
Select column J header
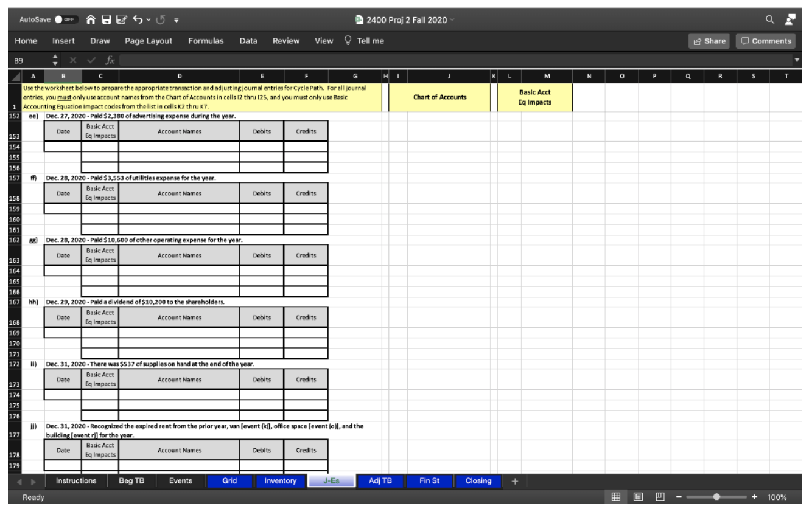[449, 76]
